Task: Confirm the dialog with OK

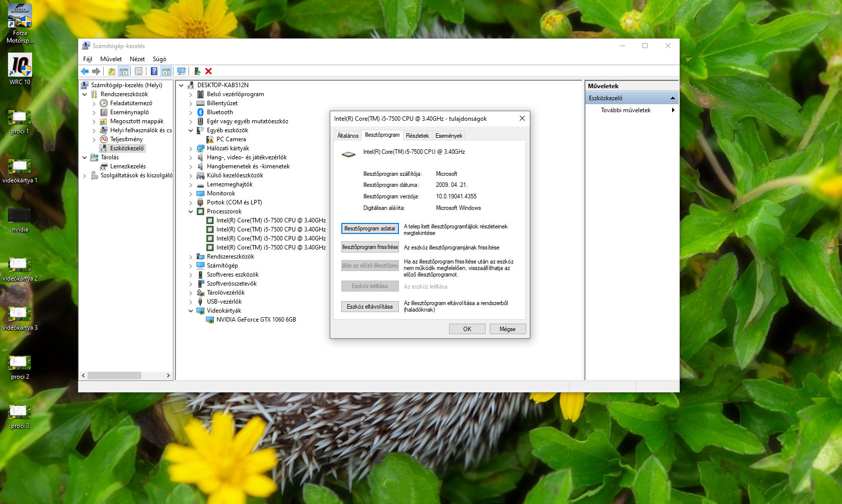Action: 467,329
